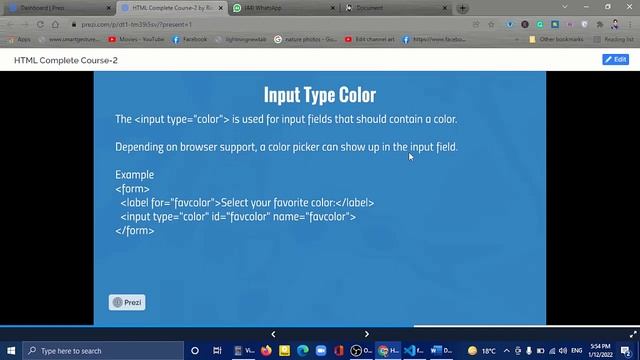Open the volume control in system tray
The height and width of the screenshot is (360, 640).
click(563, 351)
